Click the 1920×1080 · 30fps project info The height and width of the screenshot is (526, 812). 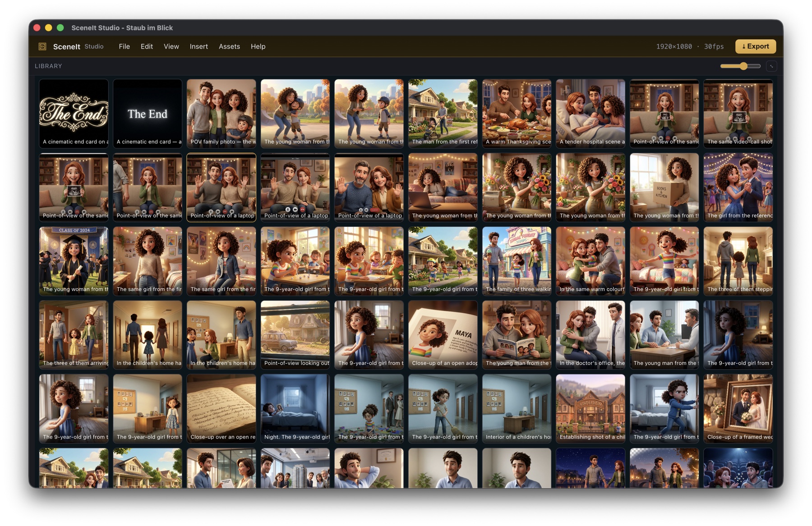[x=690, y=46]
